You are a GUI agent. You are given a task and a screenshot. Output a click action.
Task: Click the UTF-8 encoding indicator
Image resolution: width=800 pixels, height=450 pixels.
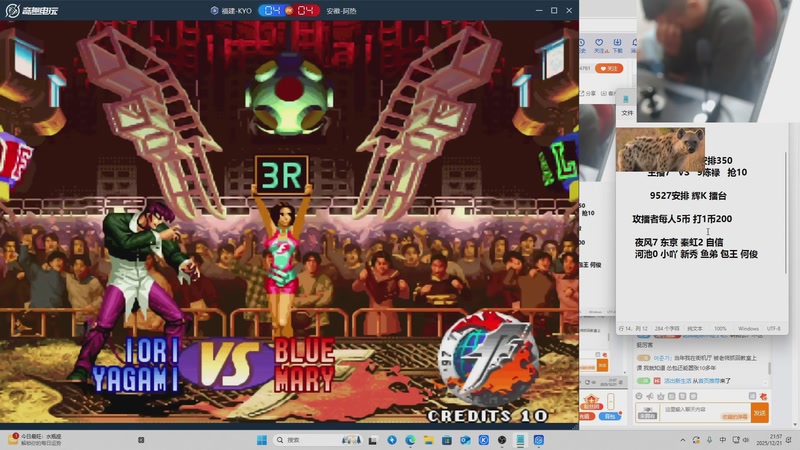click(x=773, y=329)
